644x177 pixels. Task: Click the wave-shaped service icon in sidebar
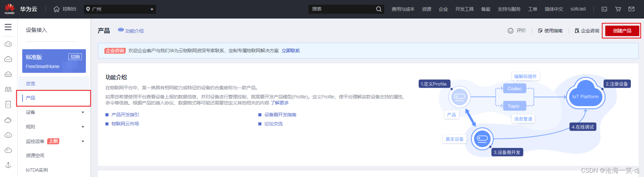click(8, 89)
